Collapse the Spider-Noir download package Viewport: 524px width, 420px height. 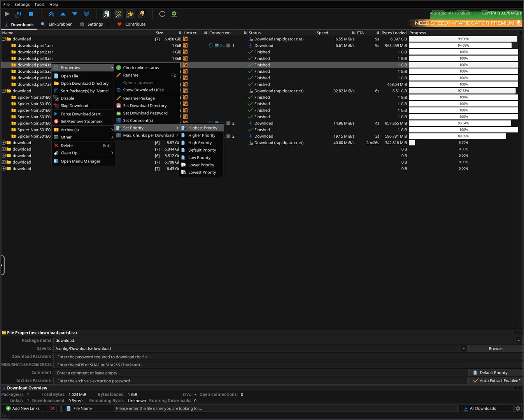(x=4, y=91)
